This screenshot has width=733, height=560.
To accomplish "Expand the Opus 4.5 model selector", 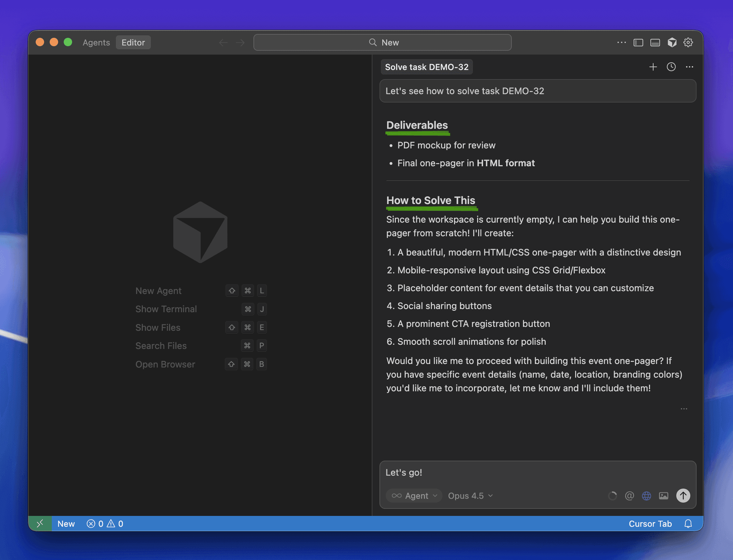I will (x=470, y=496).
